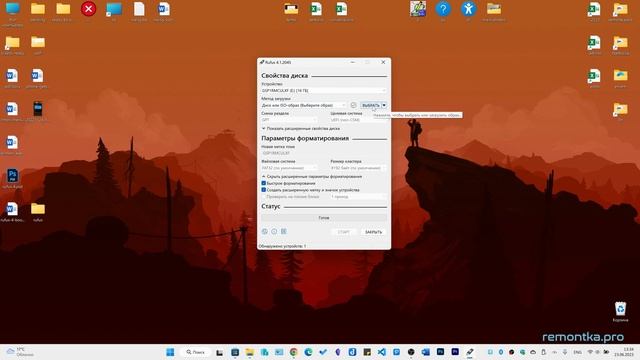The width and height of the screenshot is (640, 360).
Task: Open the Целевая система dropdown
Action: (x=358, y=120)
